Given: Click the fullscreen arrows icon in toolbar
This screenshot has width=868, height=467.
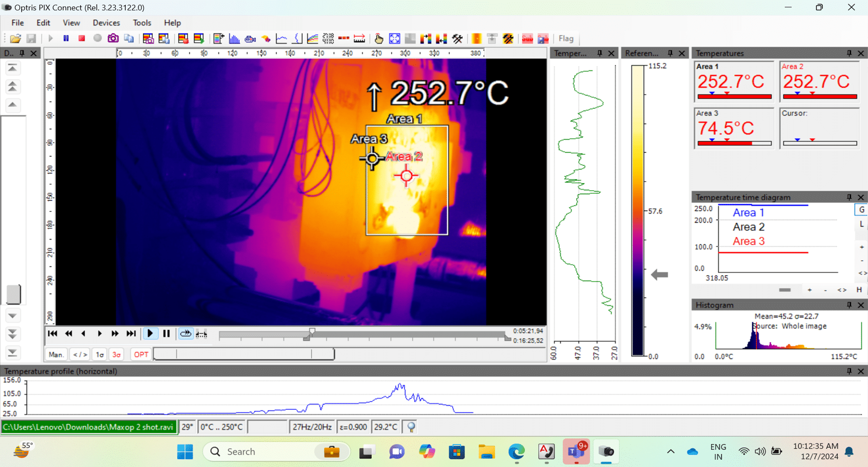Looking at the screenshot, I should point(395,38).
